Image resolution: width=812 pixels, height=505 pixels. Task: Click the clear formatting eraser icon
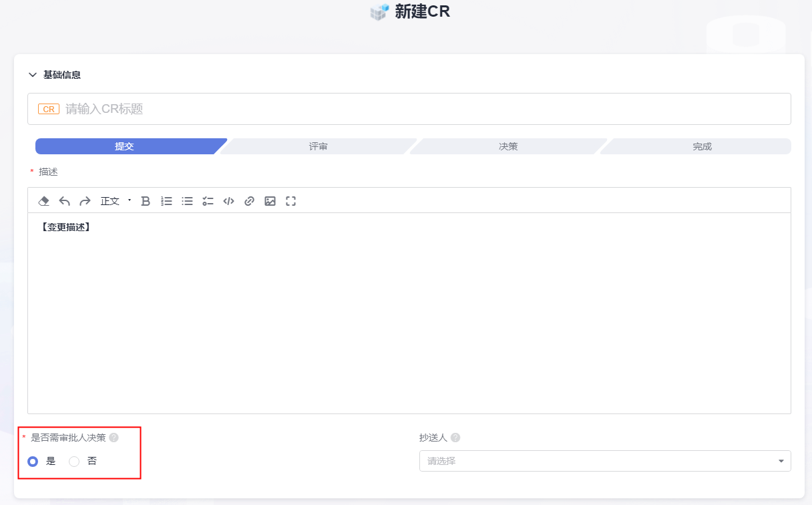44,201
